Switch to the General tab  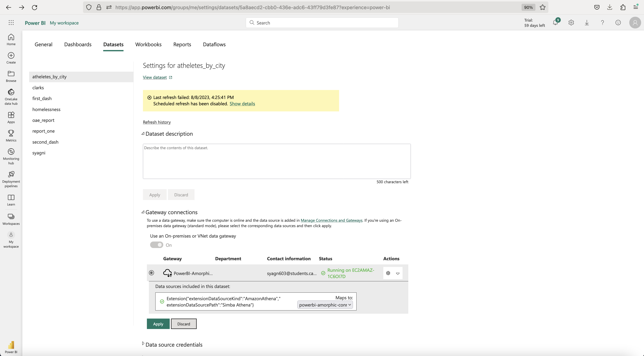click(44, 44)
